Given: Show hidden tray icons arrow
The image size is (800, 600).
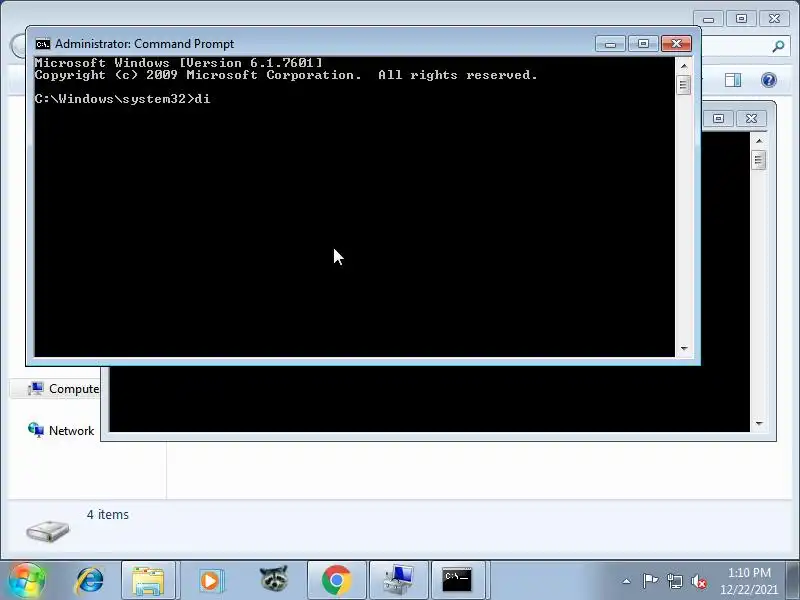Looking at the screenshot, I should tap(627, 581).
